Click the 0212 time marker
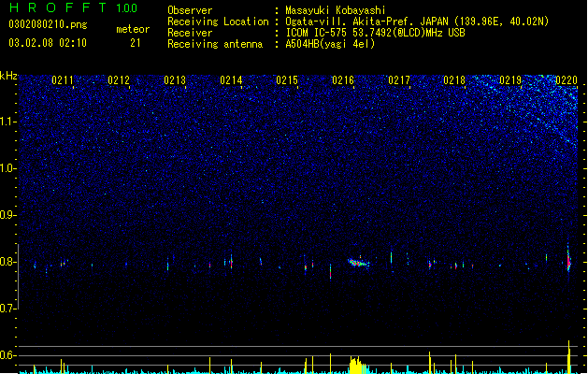 click(119, 80)
